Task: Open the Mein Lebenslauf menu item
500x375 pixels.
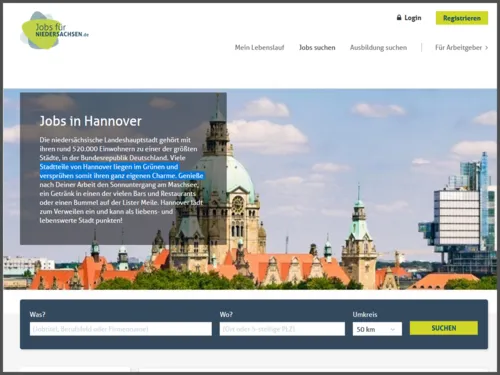Action: click(x=259, y=47)
